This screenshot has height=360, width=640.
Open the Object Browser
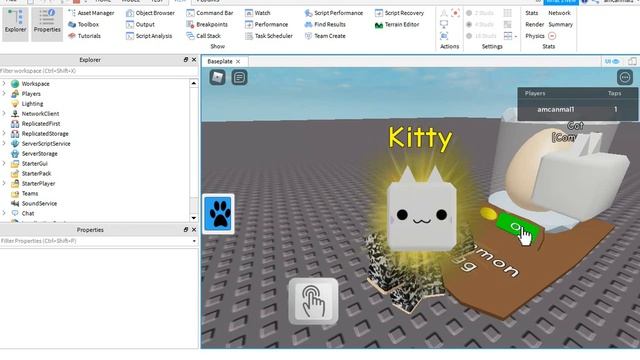point(150,13)
